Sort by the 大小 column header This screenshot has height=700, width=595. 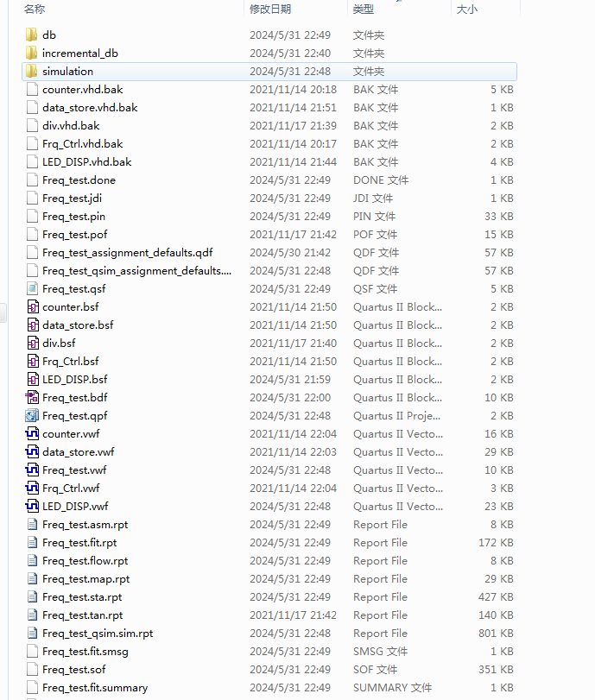click(x=467, y=9)
